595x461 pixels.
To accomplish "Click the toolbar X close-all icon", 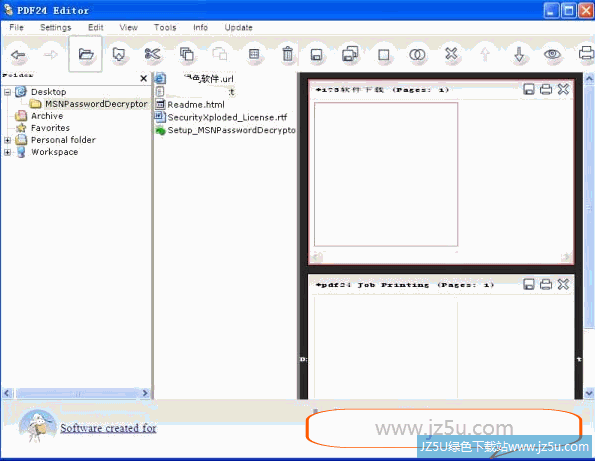I will [451, 54].
